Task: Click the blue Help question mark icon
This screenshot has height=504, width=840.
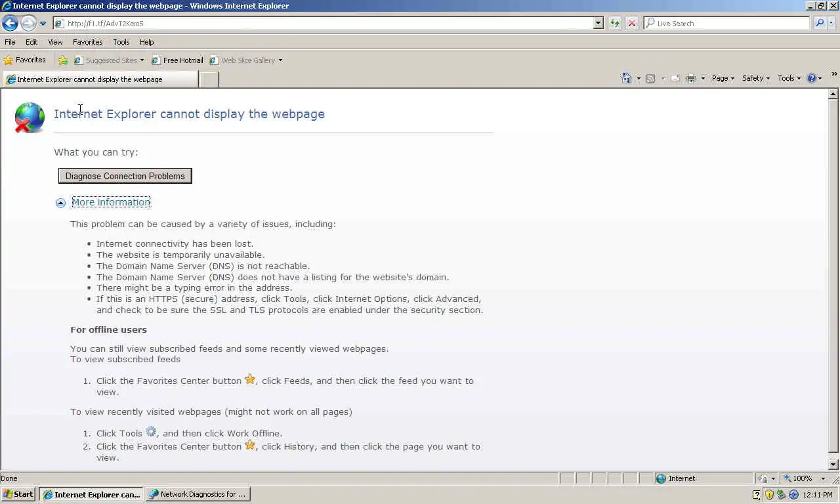Action: [x=811, y=78]
